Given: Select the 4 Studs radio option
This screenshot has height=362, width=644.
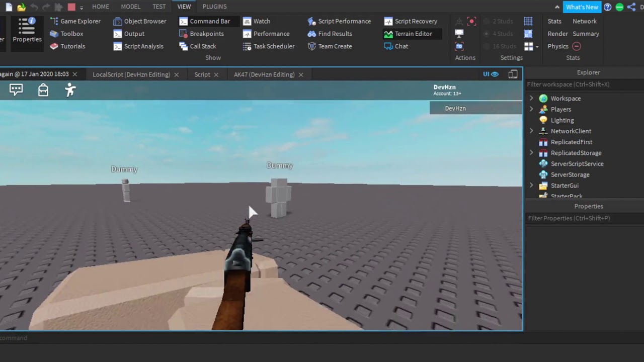Looking at the screenshot, I should pyautogui.click(x=498, y=34).
